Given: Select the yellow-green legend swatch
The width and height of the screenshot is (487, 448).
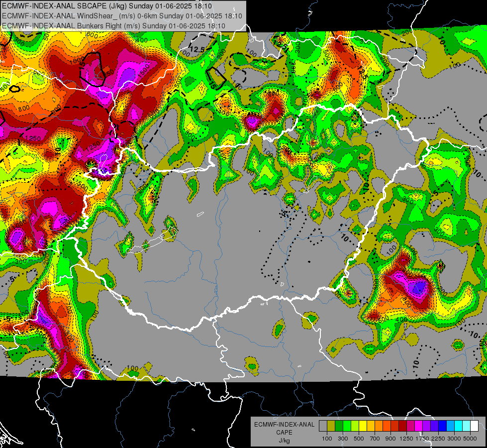Looking at the screenshot, I should (x=355, y=426).
